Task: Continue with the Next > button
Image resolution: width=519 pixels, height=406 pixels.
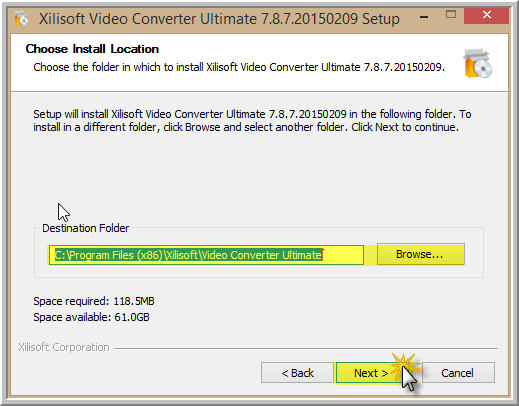Action: (x=370, y=373)
